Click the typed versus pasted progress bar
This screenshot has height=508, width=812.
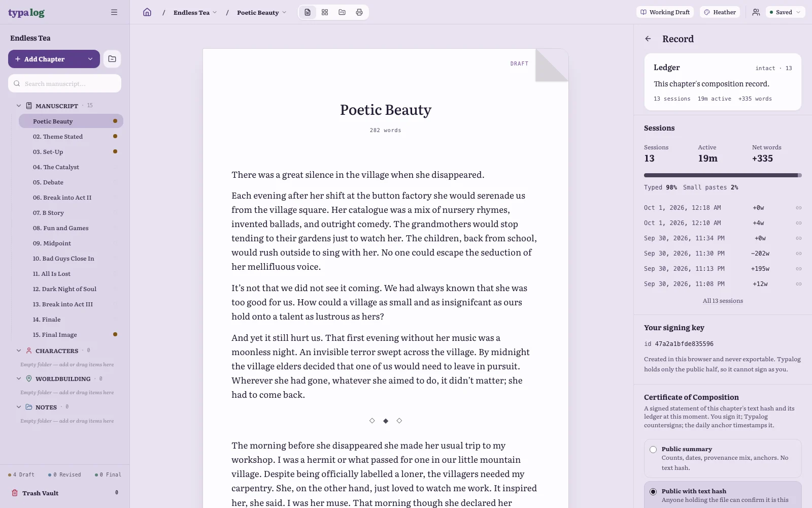723,175
